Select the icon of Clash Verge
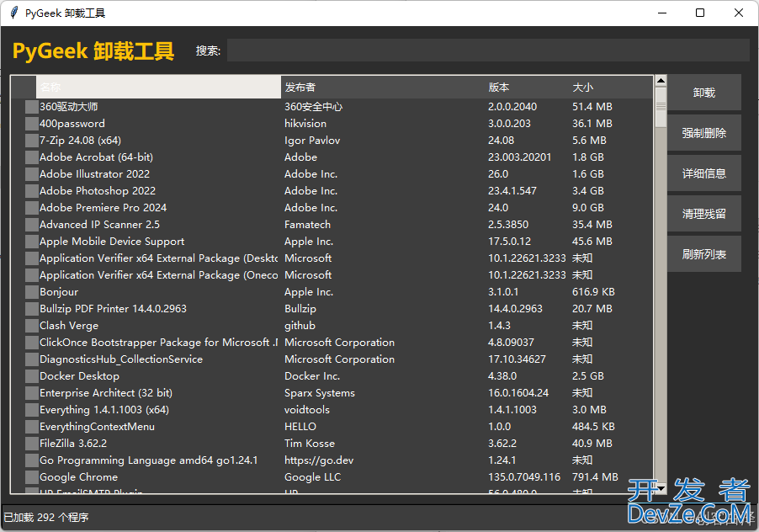Viewport: 759px width, 532px height. [x=31, y=326]
